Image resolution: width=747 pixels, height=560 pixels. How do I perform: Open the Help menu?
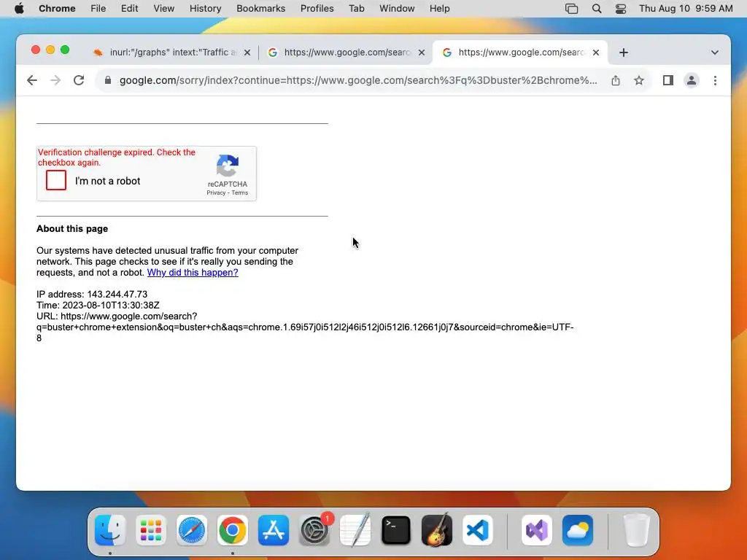point(440,9)
